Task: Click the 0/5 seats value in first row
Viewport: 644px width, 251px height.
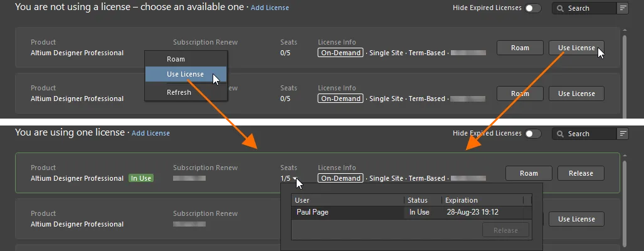Action: (285, 53)
